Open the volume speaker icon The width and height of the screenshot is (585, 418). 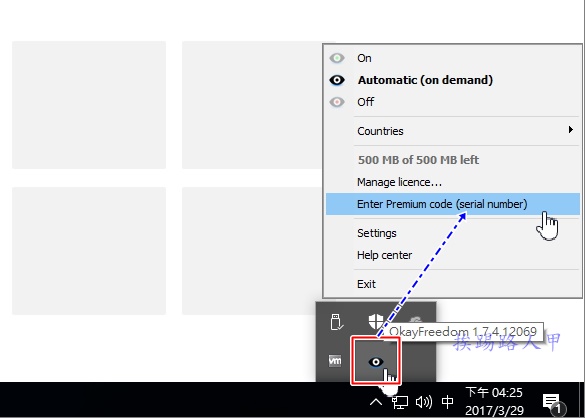(x=423, y=402)
